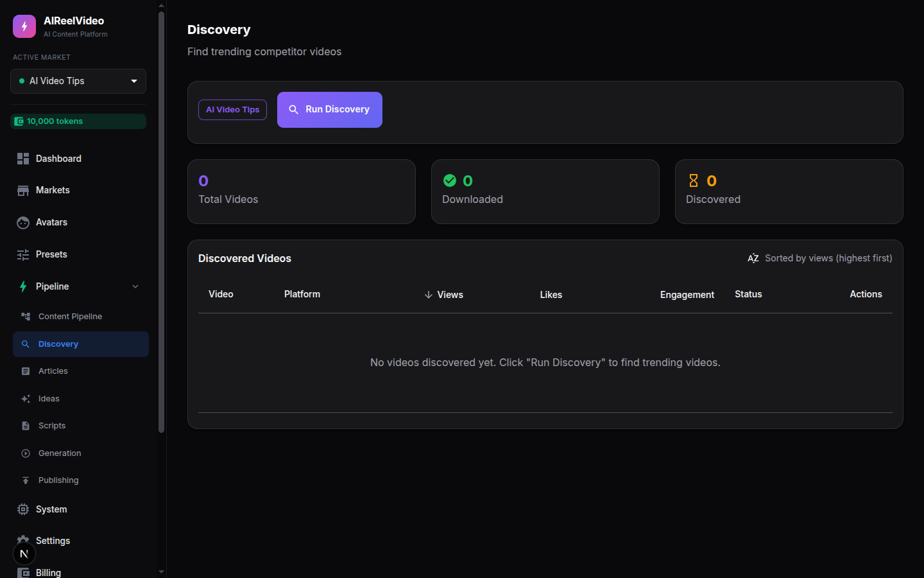
Task: Click the Views column sort arrow
Action: pyautogui.click(x=429, y=294)
